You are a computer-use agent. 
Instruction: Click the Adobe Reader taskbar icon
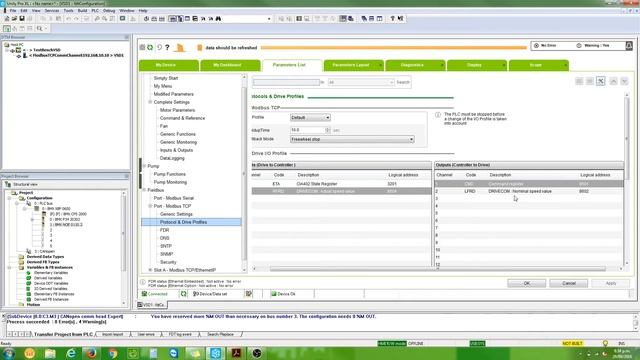pos(236,353)
